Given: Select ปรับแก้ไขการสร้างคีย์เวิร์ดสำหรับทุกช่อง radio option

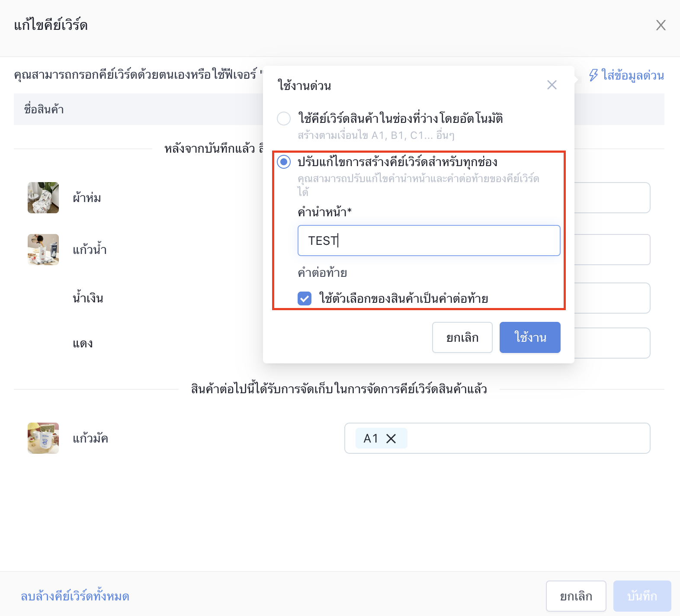Looking at the screenshot, I should pyautogui.click(x=284, y=162).
